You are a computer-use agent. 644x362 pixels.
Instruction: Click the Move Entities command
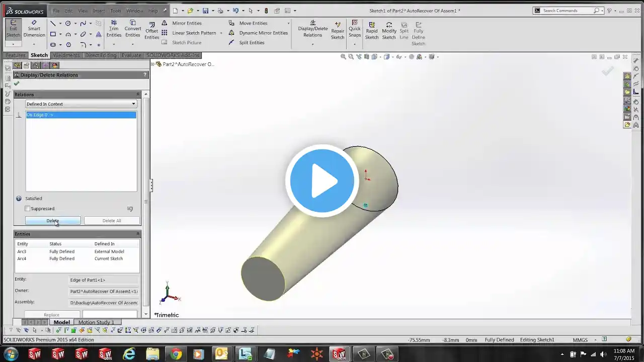248,23
